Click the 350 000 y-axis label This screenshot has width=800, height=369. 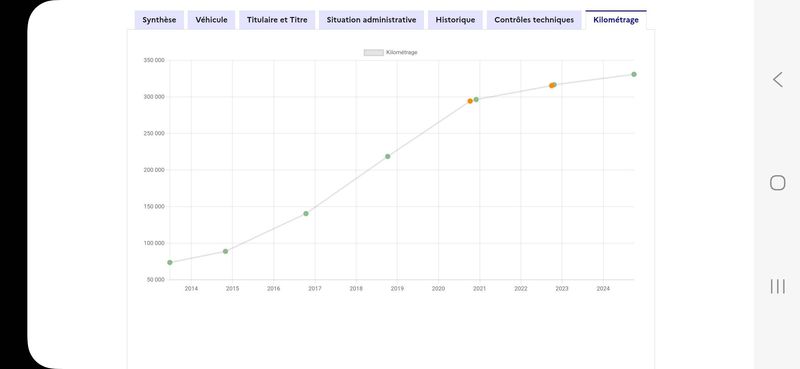(155, 60)
